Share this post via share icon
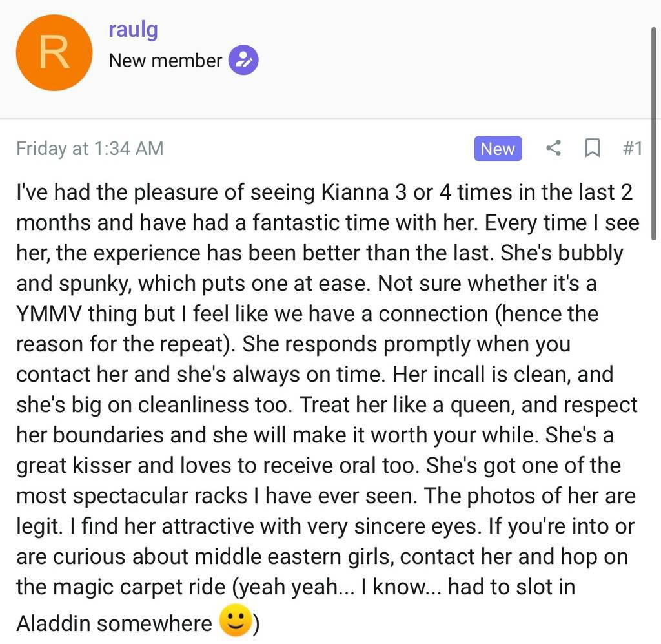The width and height of the screenshot is (661, 644). pos(553,149)
